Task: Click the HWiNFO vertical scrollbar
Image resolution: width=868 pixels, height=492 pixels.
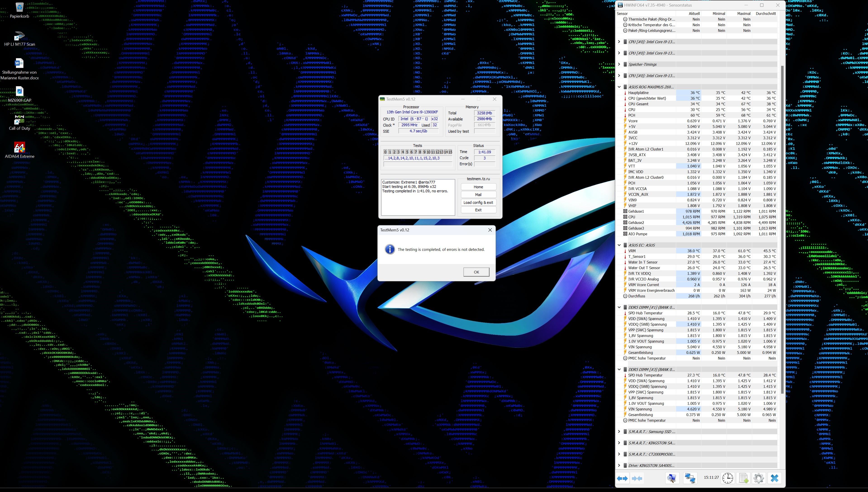Action: [782, 230]
